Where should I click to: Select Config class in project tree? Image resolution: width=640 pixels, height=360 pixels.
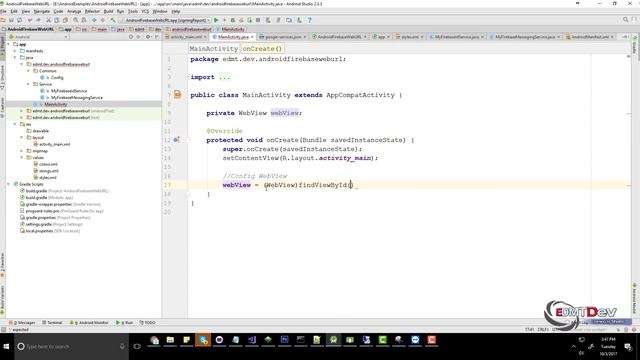point(52,78)
